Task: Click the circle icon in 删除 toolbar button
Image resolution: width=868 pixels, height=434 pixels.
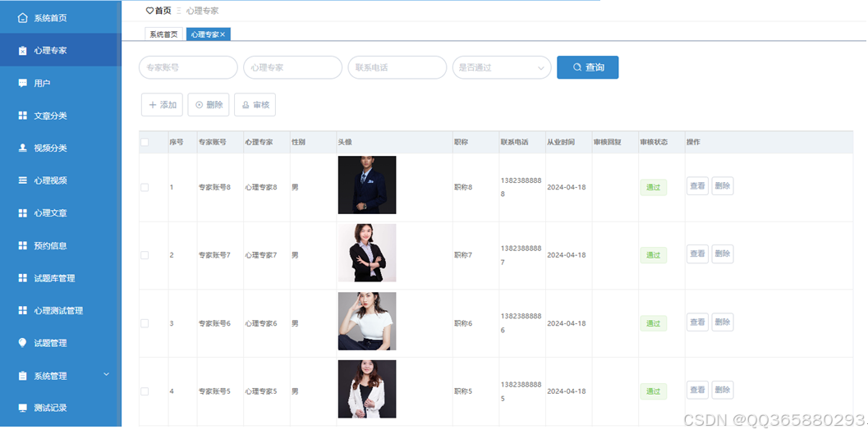Action: tap(200, 104)
